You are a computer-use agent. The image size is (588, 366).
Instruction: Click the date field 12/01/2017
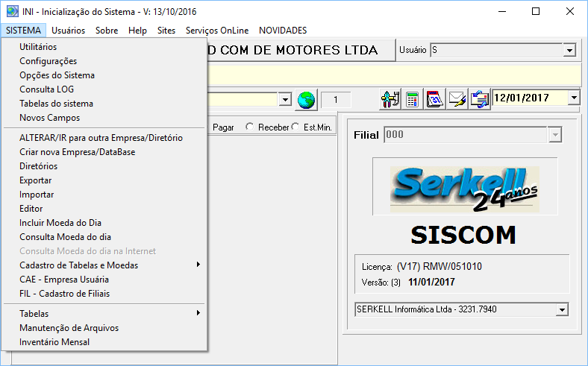530,98
